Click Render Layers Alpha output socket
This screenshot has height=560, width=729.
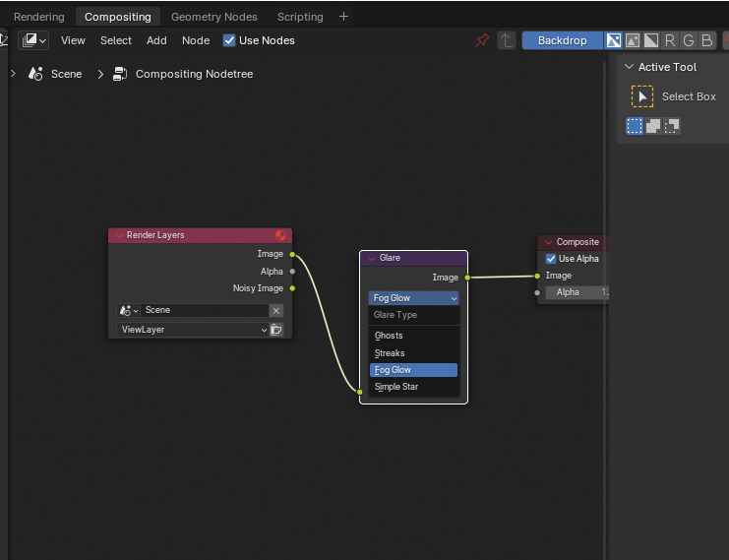pos(292,272)
